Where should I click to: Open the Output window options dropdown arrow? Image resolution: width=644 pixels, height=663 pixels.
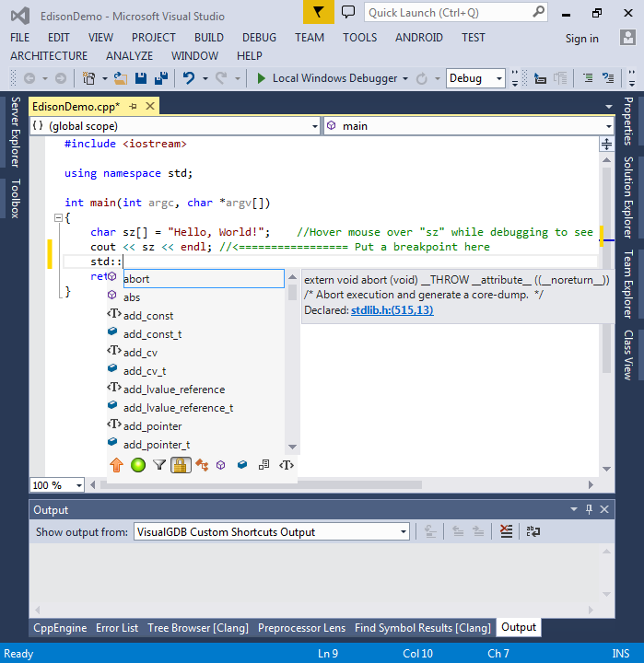pos(574,509)
